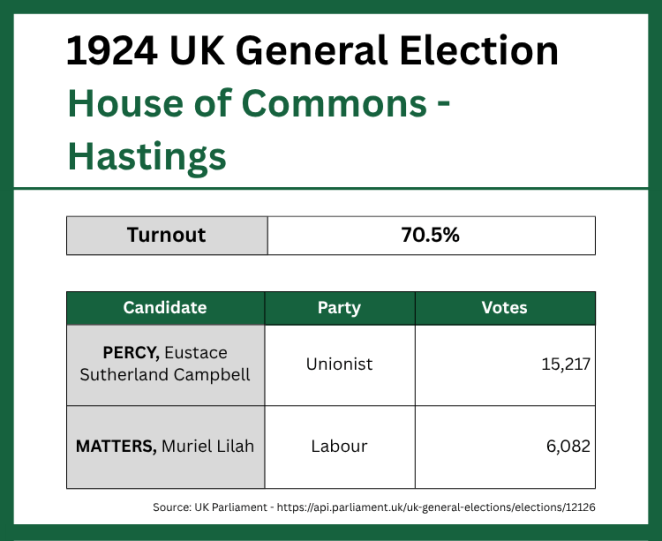The height and width of the screenshot is (541, 662).
Task: Click the 70.5% turnout value
Action: (x=431, y=236)
